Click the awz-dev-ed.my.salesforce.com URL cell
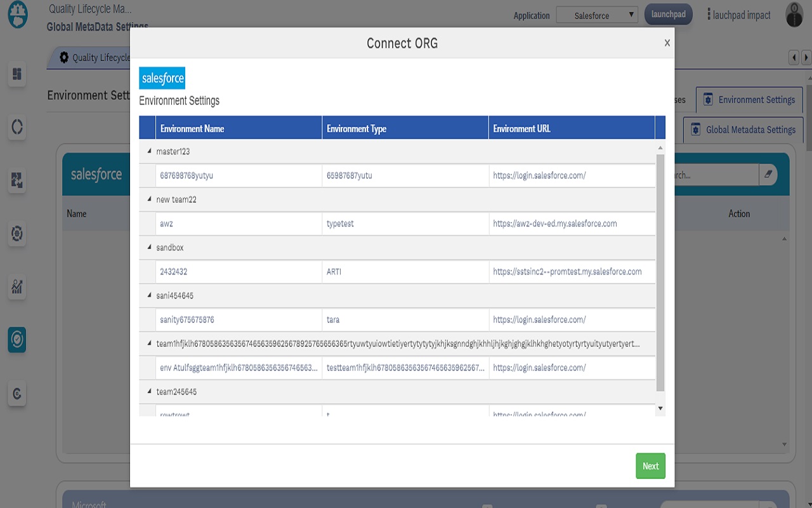Image resolution: width=812 pixels, height=508 pixels. 572,224
